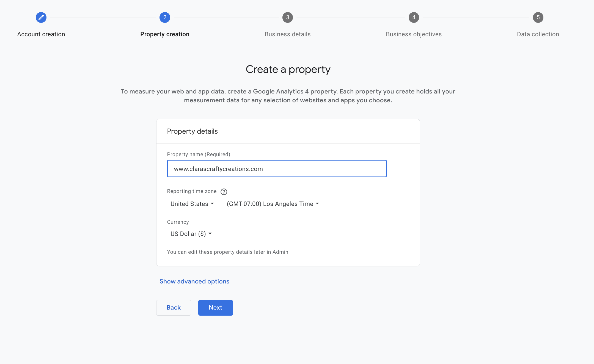Viewport: 594px width, 364px height.
Task: Select the Data collection step label
Action: (x=538, y=34)
